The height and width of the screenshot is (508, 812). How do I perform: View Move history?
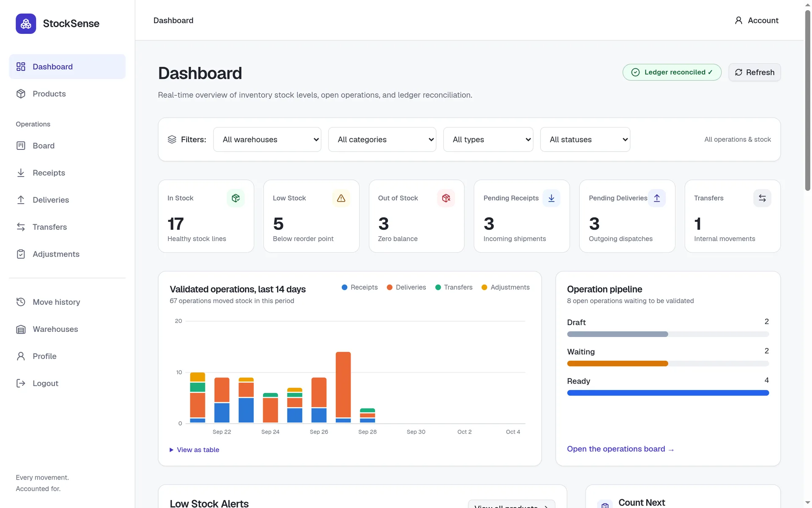[67, 302]
